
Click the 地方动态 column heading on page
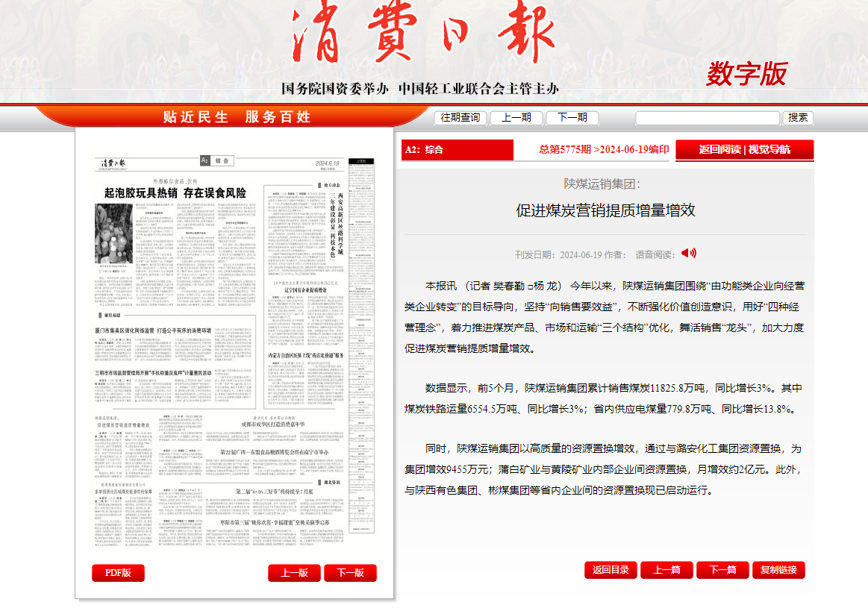331,185
